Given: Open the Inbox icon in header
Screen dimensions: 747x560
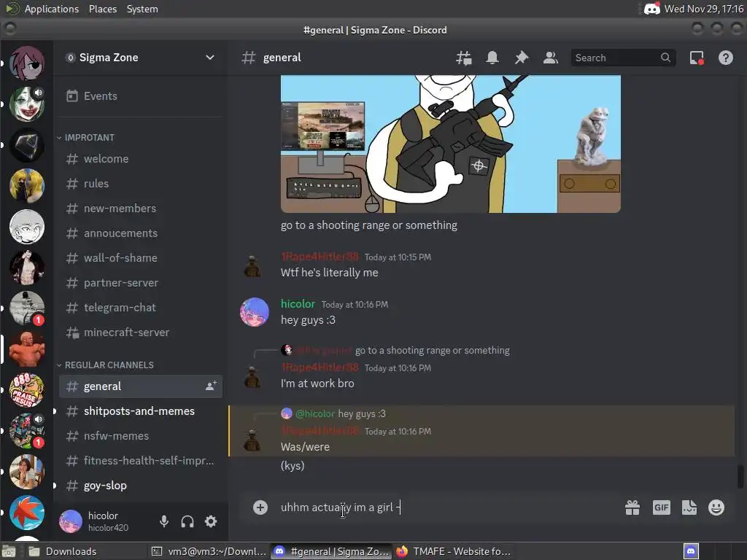Looking at the screenshot, I should click(x=697, y=58).
